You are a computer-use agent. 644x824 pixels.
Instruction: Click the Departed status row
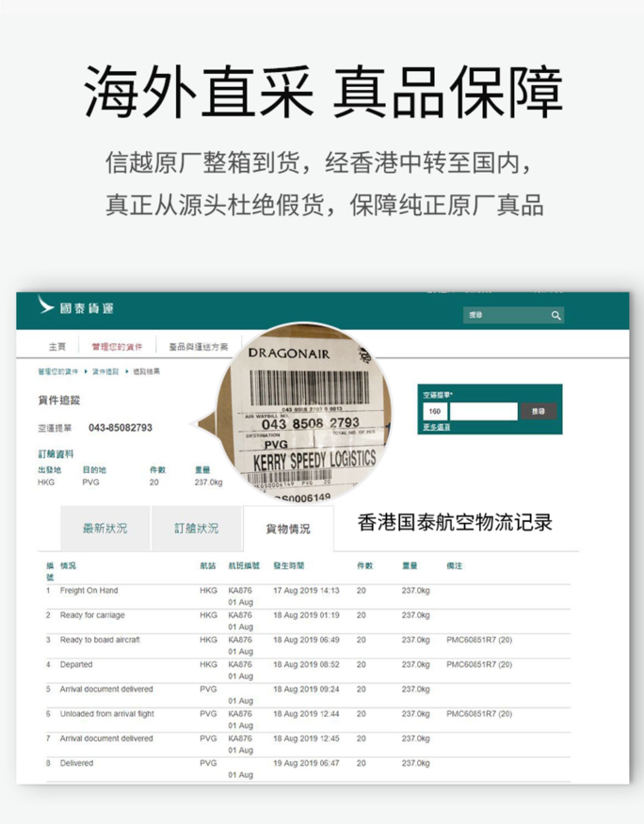click(x=308, y=670)
